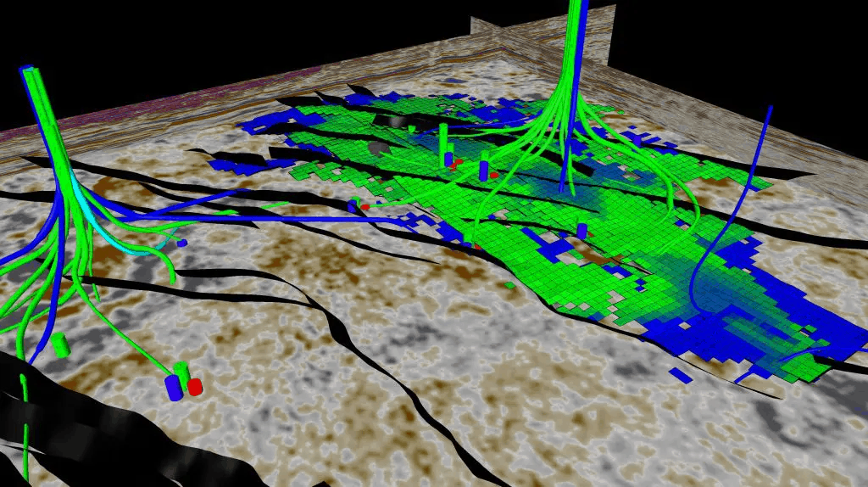Select the central well bundle trunk at top
This screenshot has width=868, height=487.
click(576, 34)
